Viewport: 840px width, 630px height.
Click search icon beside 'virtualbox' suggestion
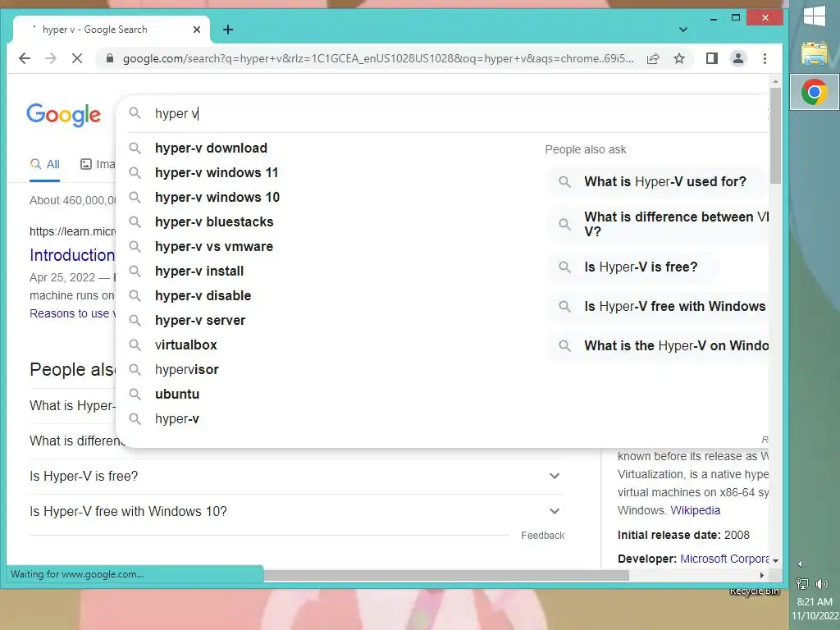pyautogui.click(x=135, y=345)
